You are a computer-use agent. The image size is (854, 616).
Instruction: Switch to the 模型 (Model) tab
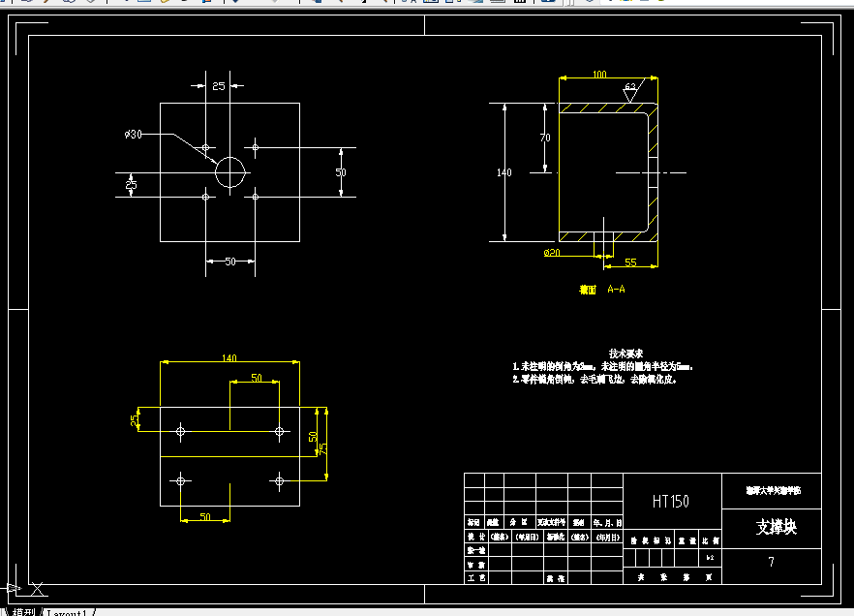pos(23,612)
